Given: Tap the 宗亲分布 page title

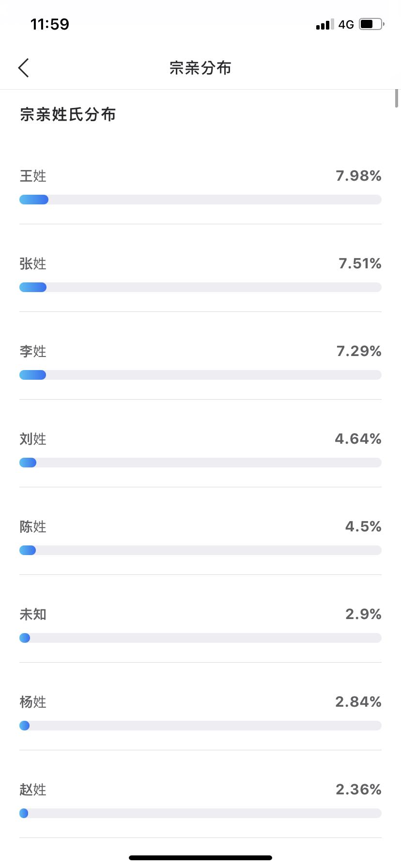Looking at the screenshot, I should [x=200, y=68].
